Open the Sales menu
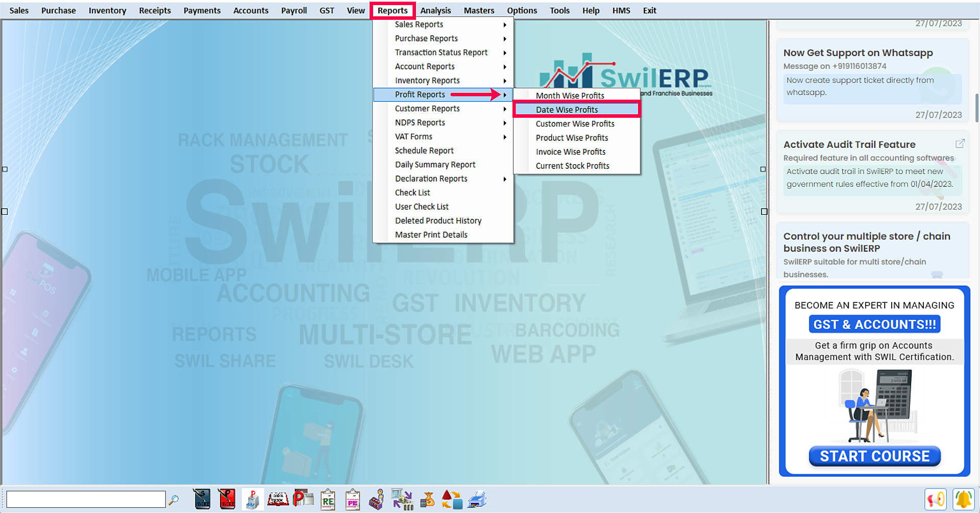Screen dimensions: 980x513 pyautogui.click(x=19, y=10)
